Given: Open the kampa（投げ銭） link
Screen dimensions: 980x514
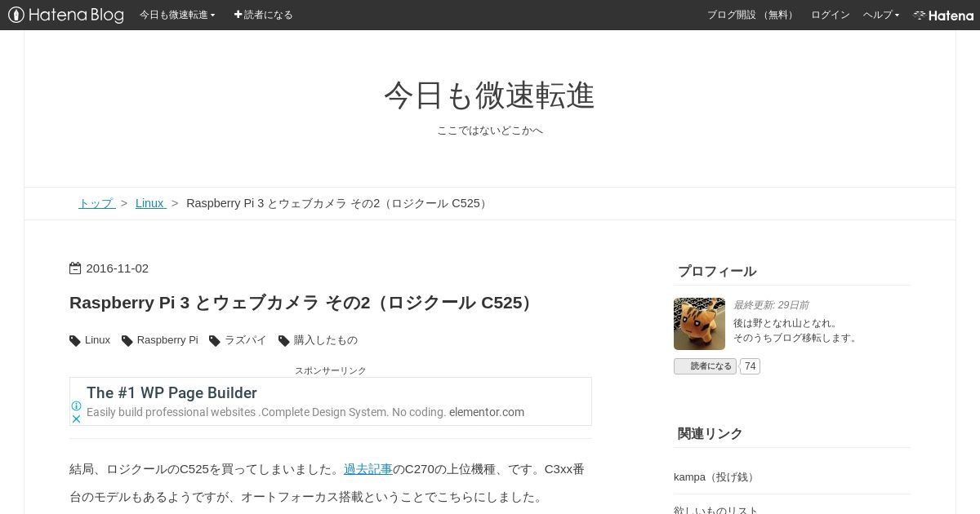Looking at the screenshot, I should [x=716, y=477].
